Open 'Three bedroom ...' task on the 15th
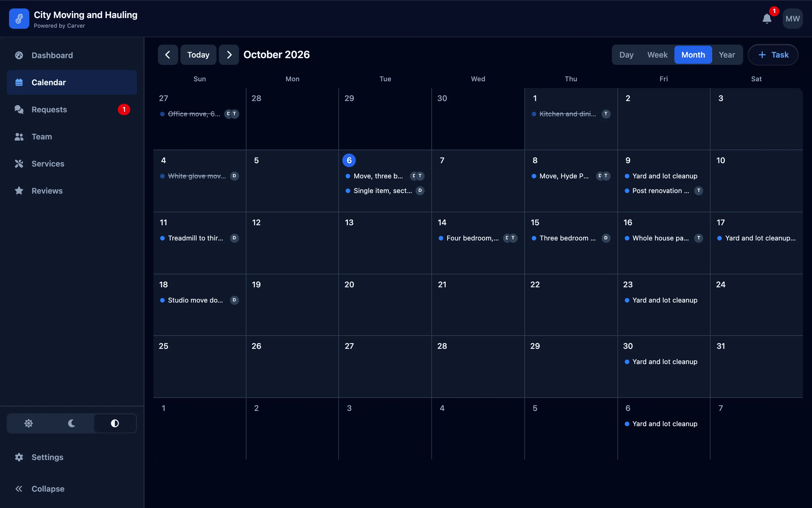This screenshot has width=812, height=508. click(x=571, y=238)
